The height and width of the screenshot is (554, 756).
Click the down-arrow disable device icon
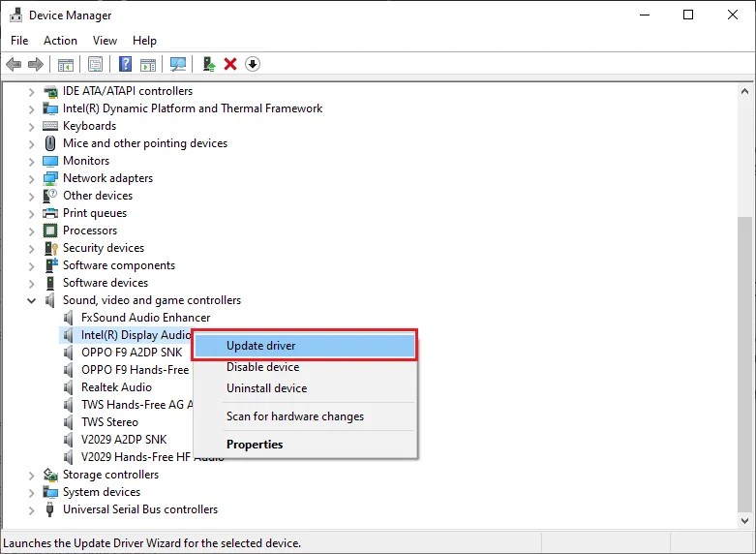[x=253, y=64]
